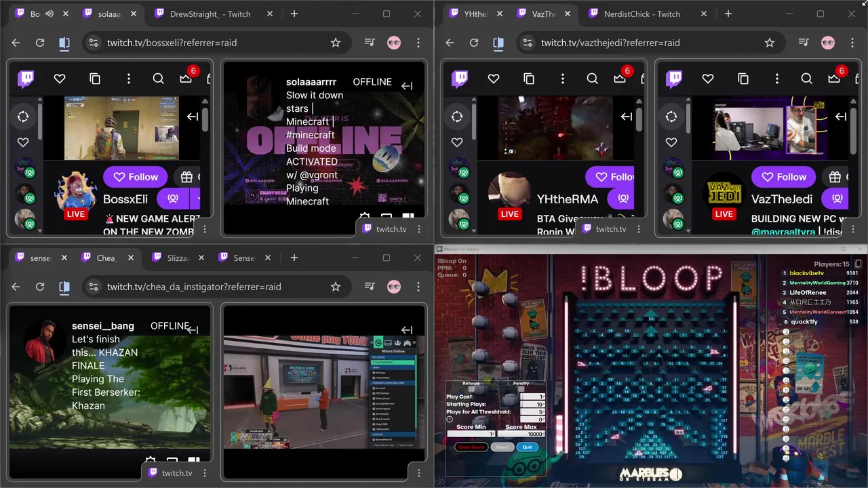Click Score Max input field
Viewport: 868px width, 488px height.
521,434
